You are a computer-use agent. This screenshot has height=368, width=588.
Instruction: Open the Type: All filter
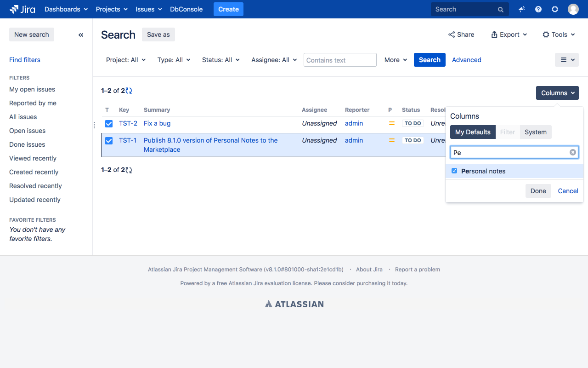click(174, 60)
